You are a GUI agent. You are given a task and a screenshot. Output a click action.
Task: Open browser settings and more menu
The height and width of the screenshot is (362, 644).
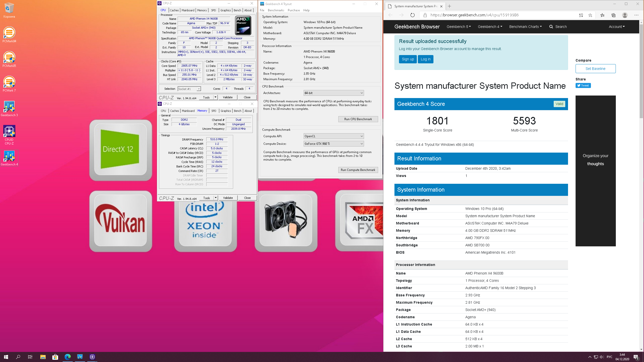[636, 15]
